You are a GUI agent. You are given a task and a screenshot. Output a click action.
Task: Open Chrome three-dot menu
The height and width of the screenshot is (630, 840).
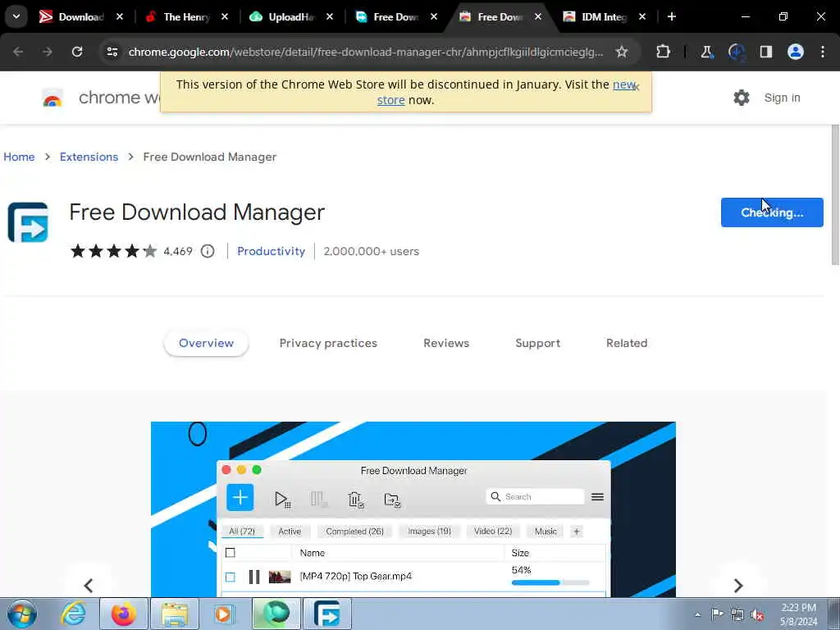pyautogui.click(x=822, y=52)
